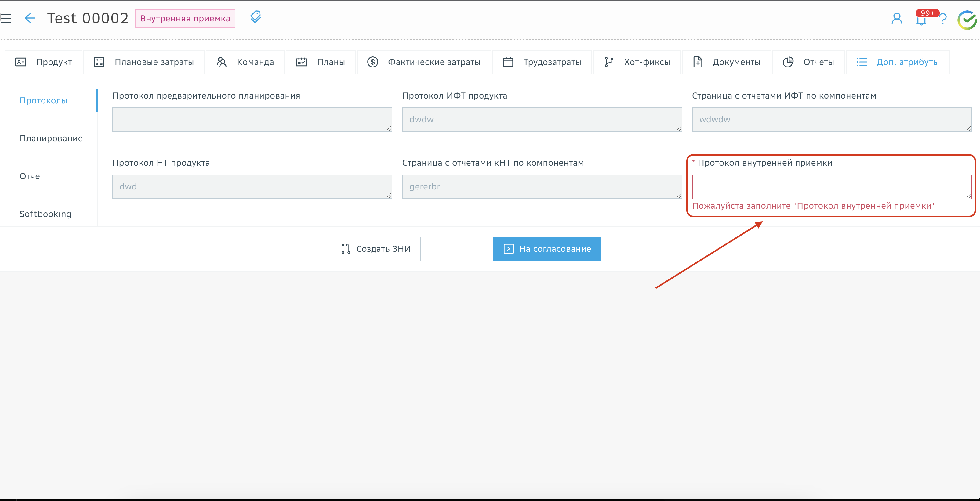Select Планирование in the side menu
980x501 pixels.
pyautogui.click(x=51, y=138)
